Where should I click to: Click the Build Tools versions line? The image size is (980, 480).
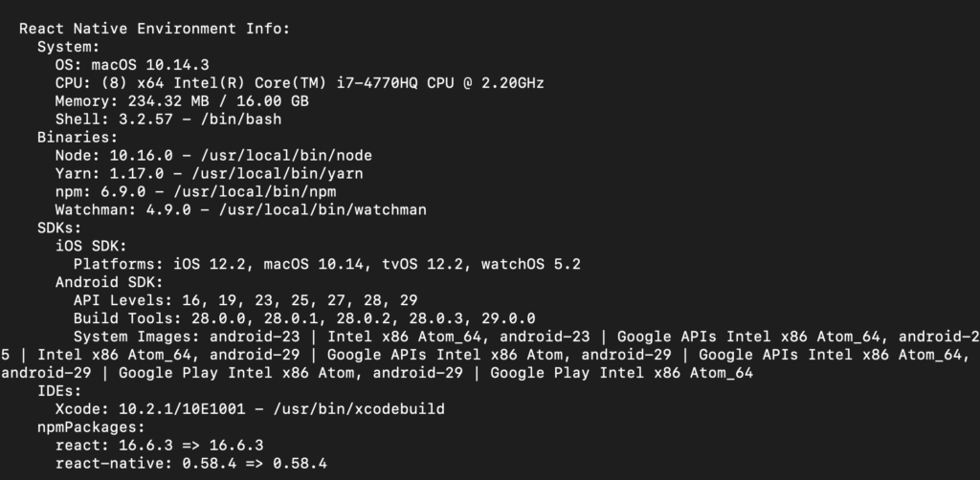[x=304, y=318]
